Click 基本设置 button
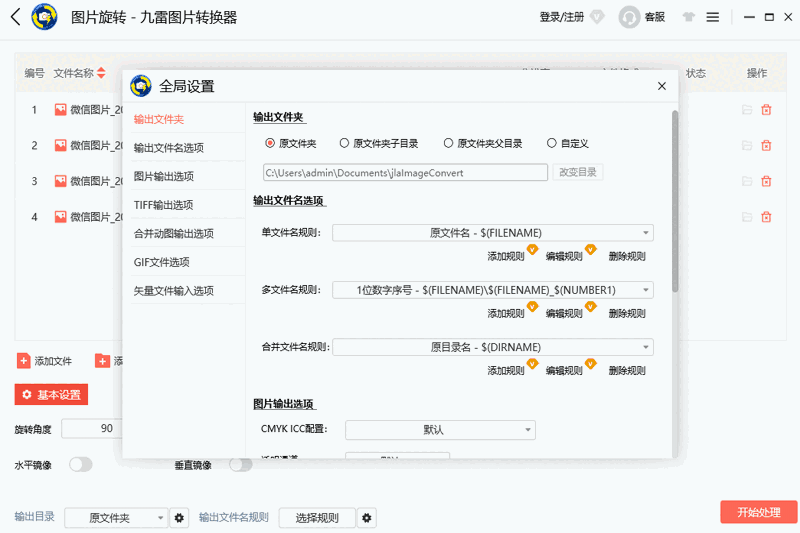This screenshot has height=533, width=800. [x=51, y=395]
